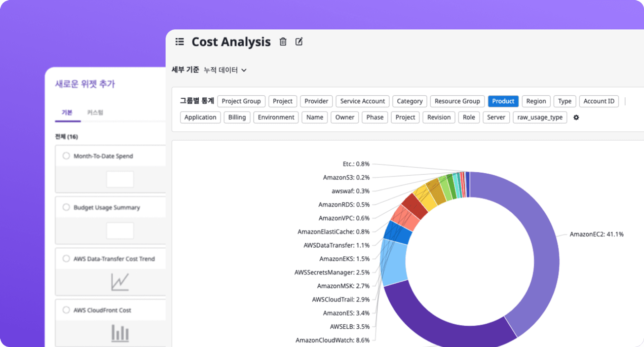
Task: Click the AWSDataTransfer: 1.1% label
Action: click(x=336, y=245)
